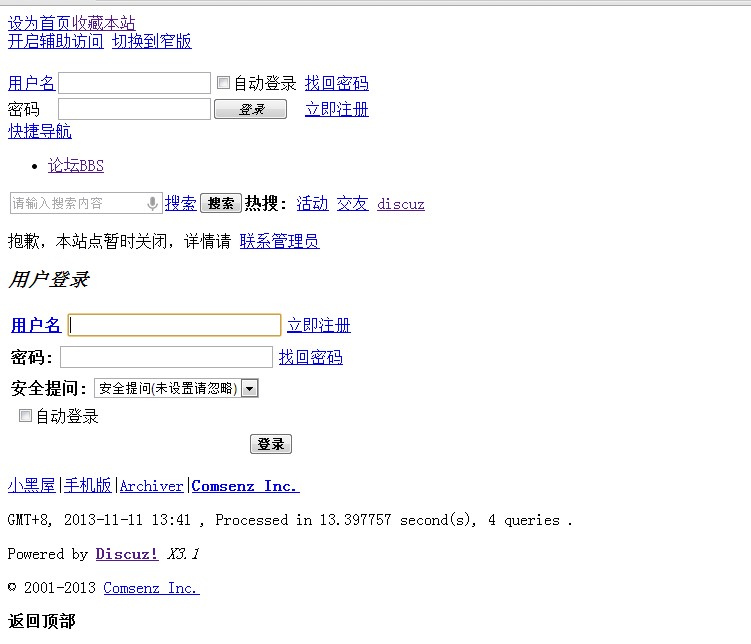Open hot search term 活动
751x644 pixels.
click(312, 203)
